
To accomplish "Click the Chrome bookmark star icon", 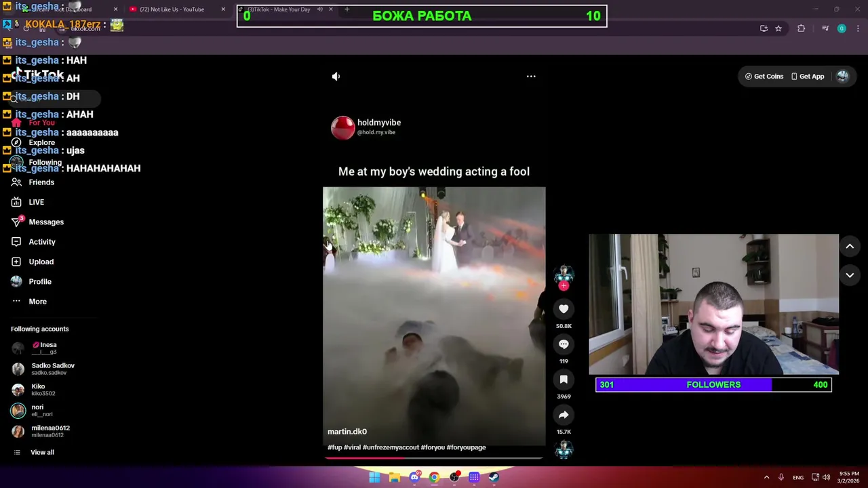I will (x=778, y=28).
